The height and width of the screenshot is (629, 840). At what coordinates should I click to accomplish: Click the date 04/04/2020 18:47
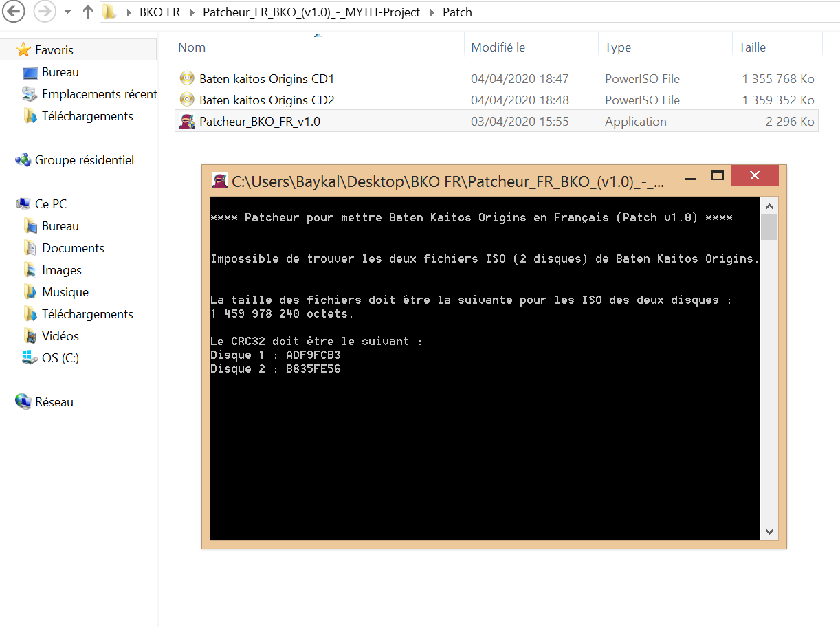point(520,79)
